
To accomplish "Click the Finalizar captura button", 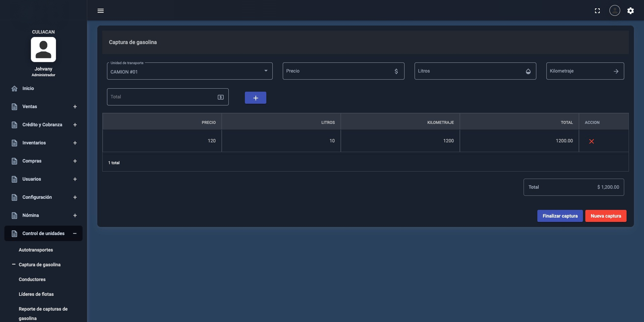I will pyautogui.click(x=560, y=216).
